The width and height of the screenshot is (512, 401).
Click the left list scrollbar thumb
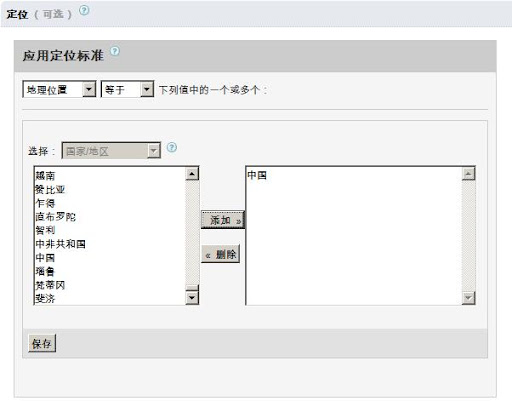192,288
